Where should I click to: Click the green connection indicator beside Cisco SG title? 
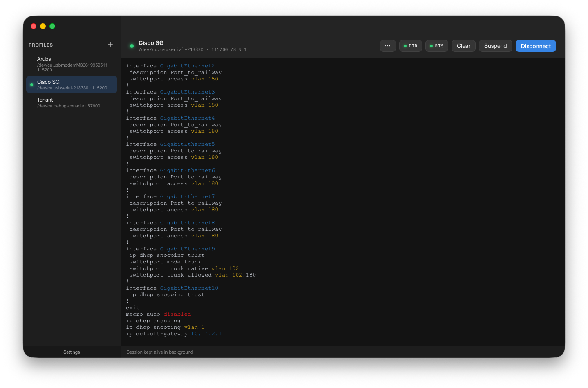tap(131, 46)
